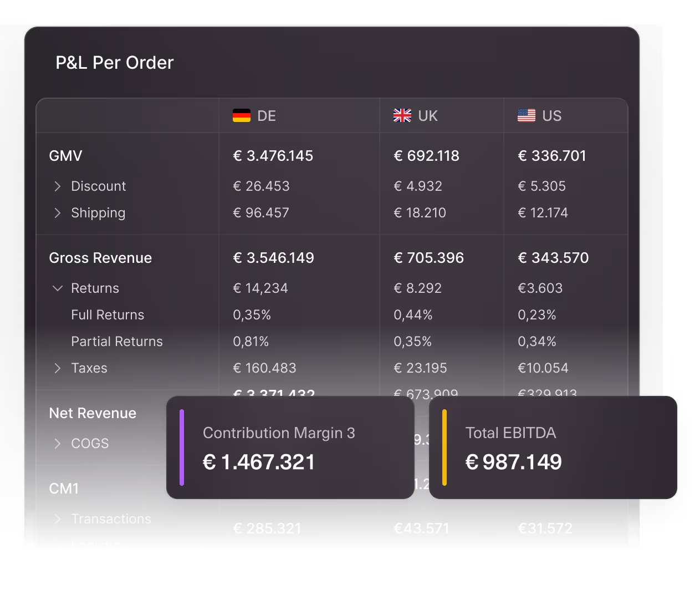Click the yellow accent bar on Total EBITDA card
Viewport: 700px width, 600px height.
click(x=445, y=449)
